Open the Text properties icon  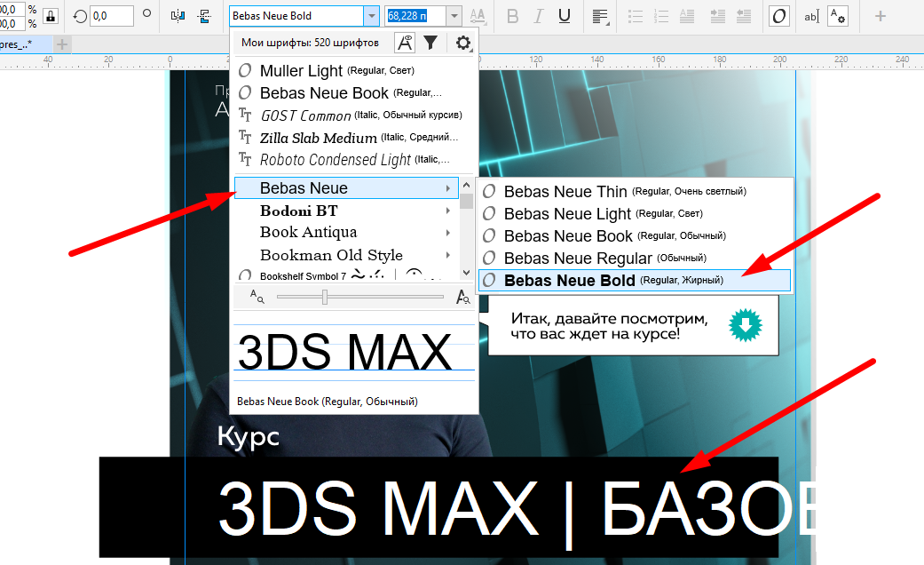pos(837,16)
